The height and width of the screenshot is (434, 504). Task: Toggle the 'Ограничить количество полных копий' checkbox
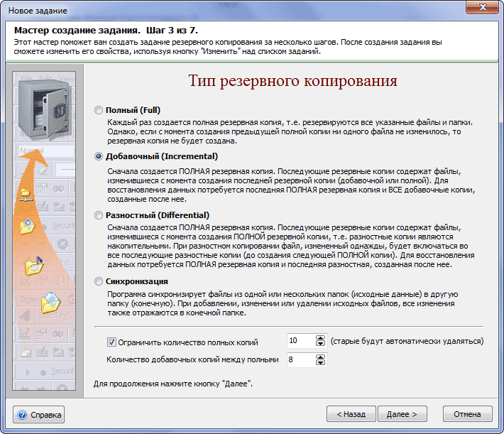111,342
